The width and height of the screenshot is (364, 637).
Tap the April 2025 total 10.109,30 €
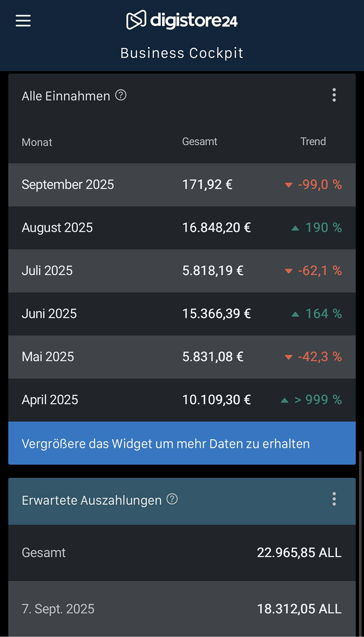click(x=216, y=400)
